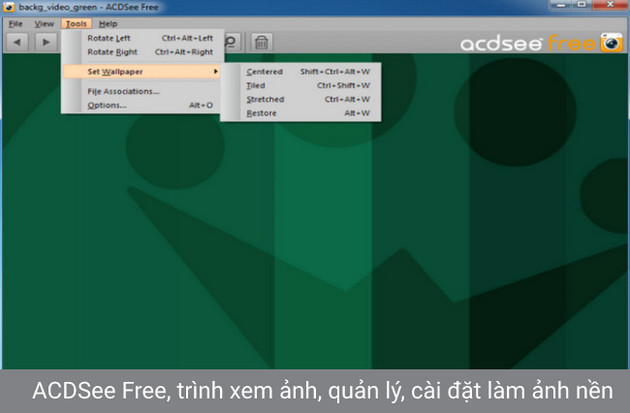
Task: Click the ACDSee camera logo icon
Action: click(611, 42)
